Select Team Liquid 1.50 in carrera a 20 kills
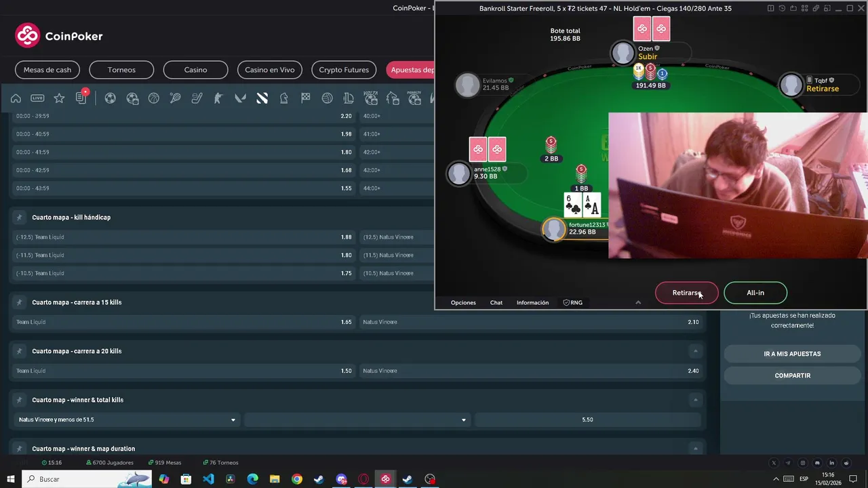Image resolution: width=868 pixels, height=488 pixels. 184,371
